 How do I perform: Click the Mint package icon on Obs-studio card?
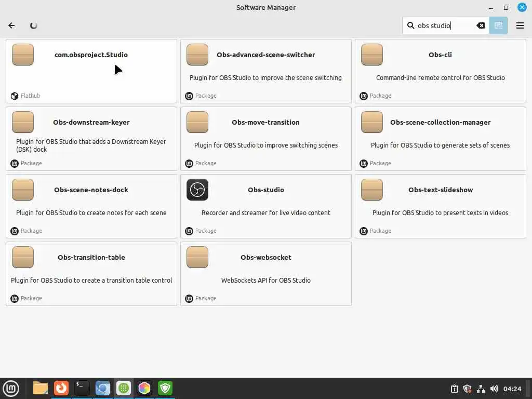(x=189, y=231)
